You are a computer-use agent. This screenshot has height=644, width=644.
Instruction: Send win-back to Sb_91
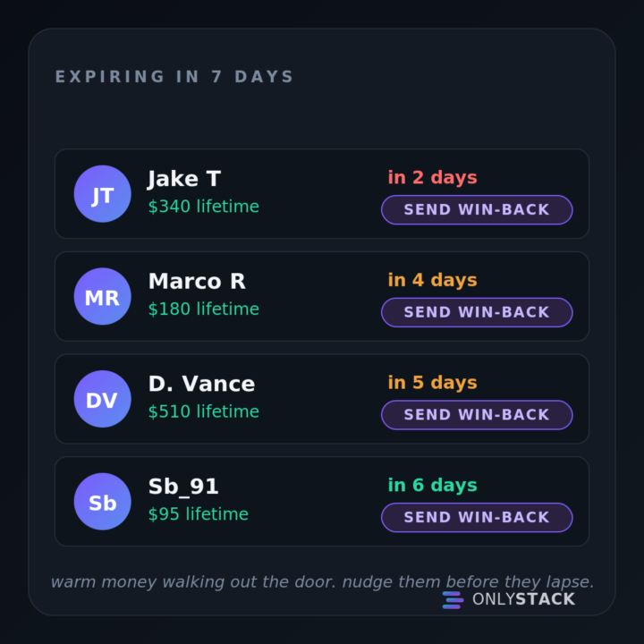477,518
